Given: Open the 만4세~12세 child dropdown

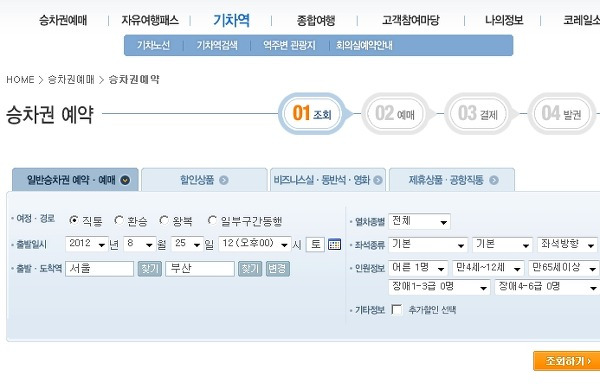Looking at the screenshot, I should [488, 268].
